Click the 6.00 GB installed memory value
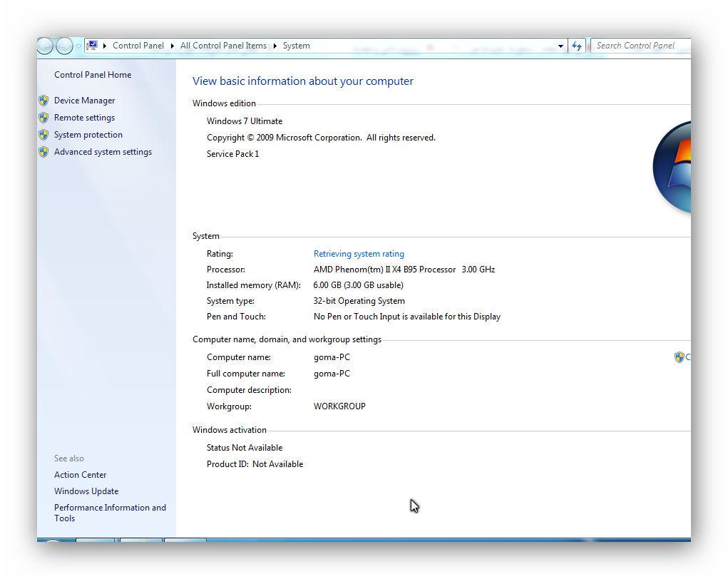The image size is (728, 579). (358, 285)
